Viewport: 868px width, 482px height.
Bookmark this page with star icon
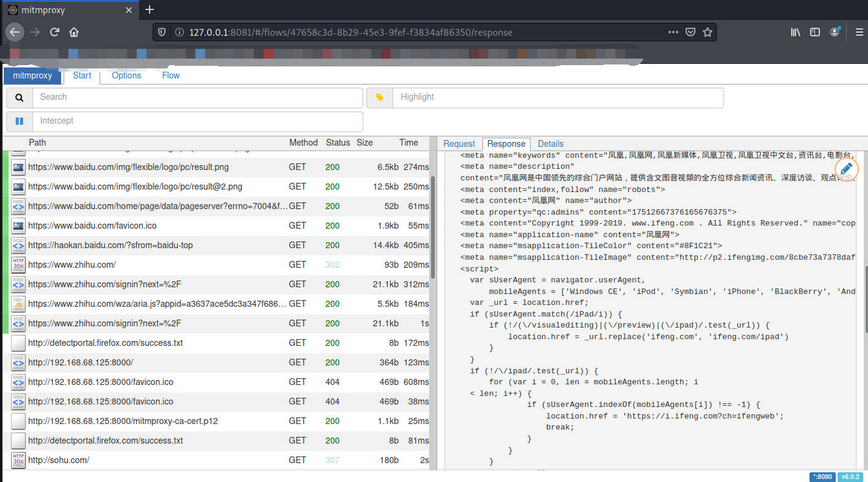coord(707,32)
